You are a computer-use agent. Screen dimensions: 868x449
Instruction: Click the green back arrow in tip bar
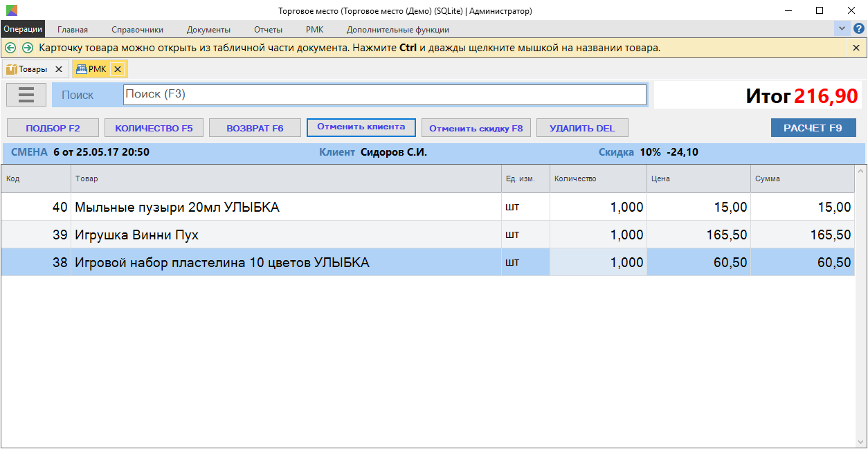(10, 48)
